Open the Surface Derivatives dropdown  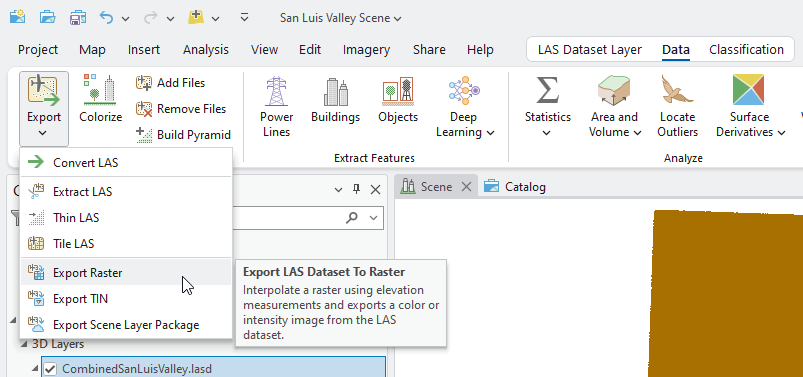point(750,108)
